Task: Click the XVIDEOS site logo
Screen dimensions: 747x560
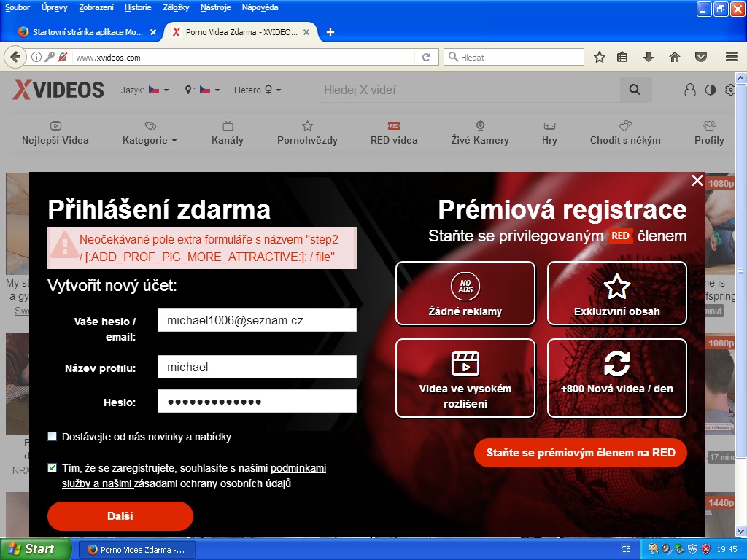Action: pyautogui.click(x=58, y=90)
